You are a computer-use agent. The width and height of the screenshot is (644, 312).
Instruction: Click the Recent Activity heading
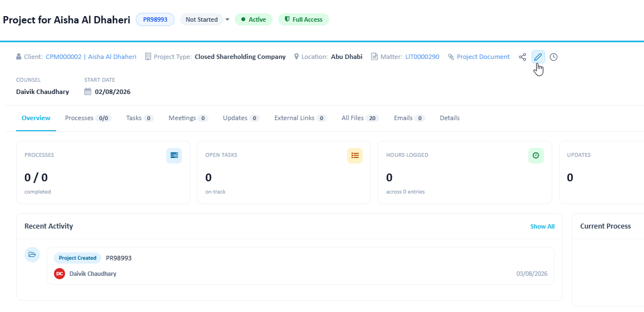pyautogui.click(x=49, y=226)
